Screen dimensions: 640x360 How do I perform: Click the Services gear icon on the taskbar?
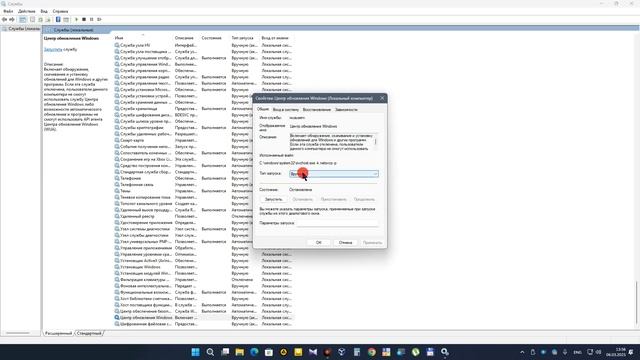445,352
